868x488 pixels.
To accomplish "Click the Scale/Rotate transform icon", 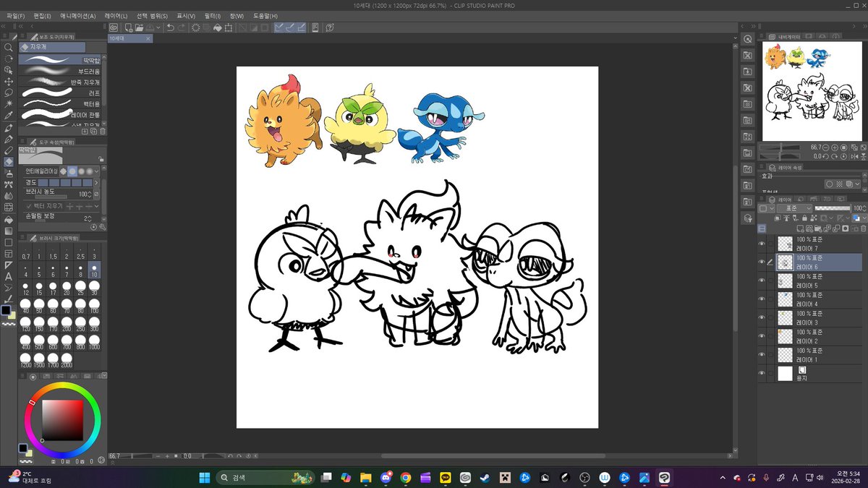I will coord(229,27).
